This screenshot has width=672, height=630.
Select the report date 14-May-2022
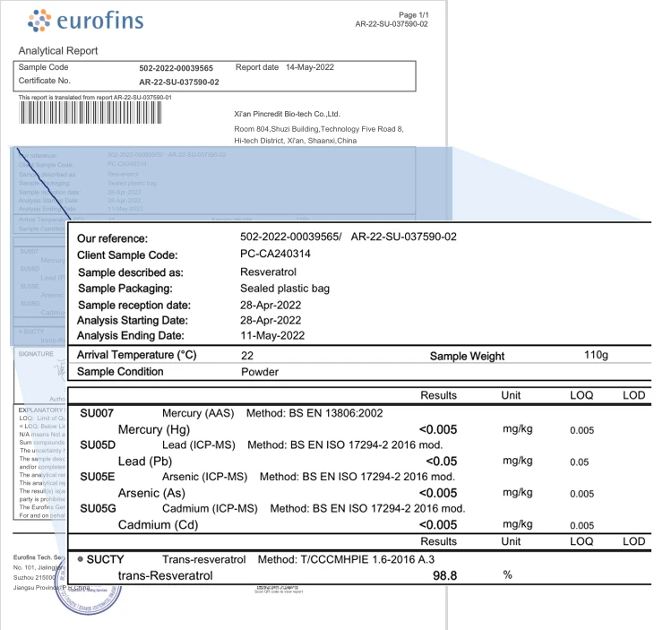coord(309,67)
